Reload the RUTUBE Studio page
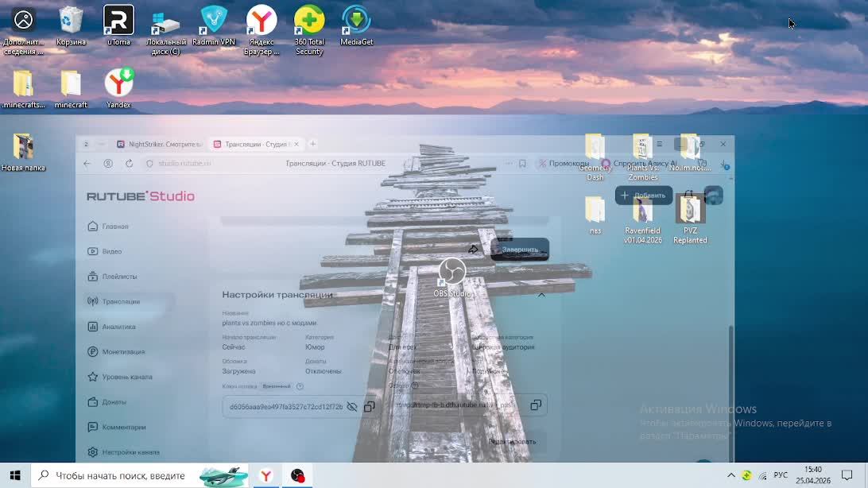 point(129,164)
